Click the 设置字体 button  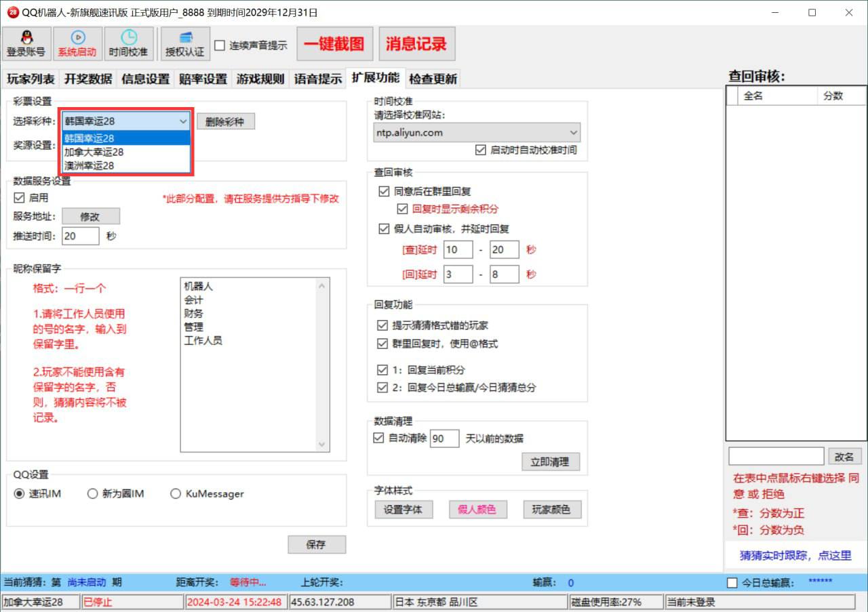click(403, 510)
